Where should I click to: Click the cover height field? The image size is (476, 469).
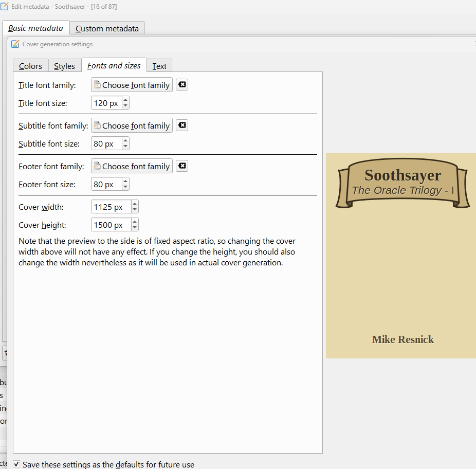tap(111, 225)
